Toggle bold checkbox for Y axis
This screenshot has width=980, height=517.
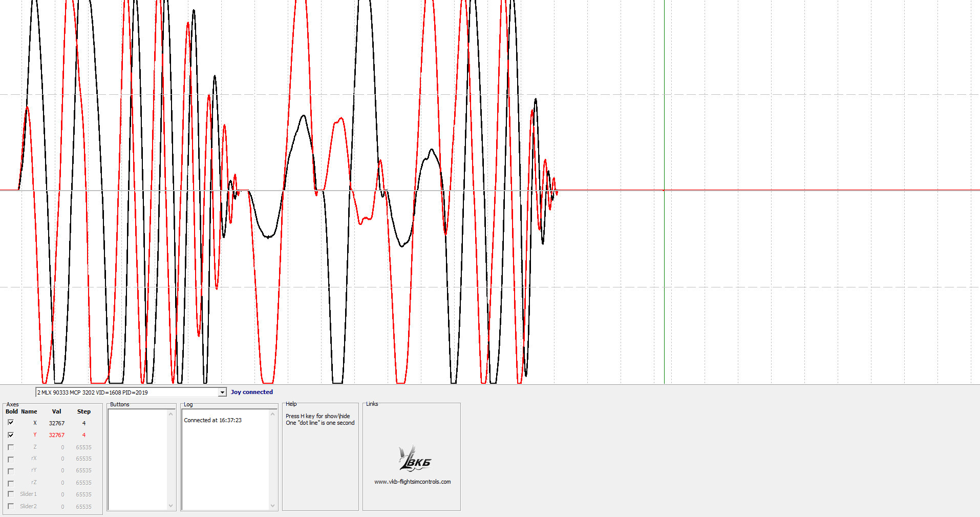point(11,435)
